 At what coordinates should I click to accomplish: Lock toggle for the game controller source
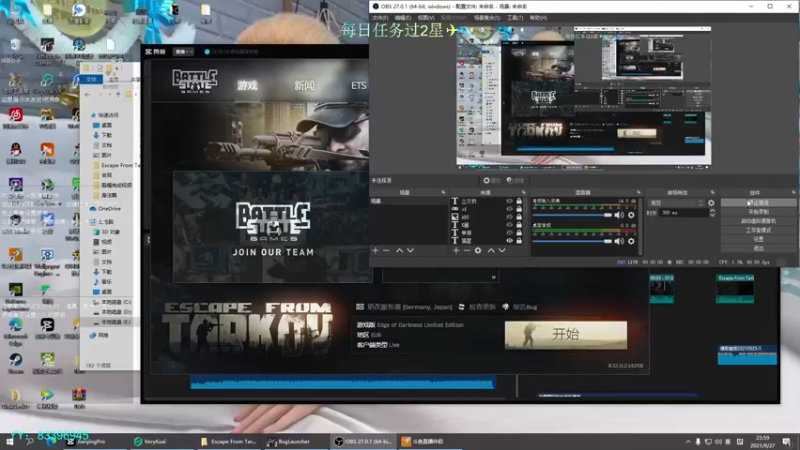pyautogui.click(x=519, y=209)
